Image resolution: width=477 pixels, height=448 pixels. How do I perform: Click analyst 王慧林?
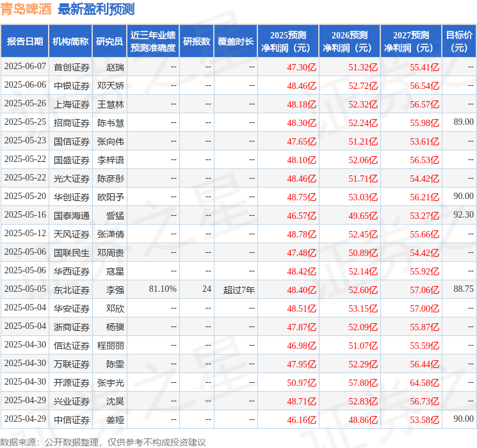[x=110, y=104]
